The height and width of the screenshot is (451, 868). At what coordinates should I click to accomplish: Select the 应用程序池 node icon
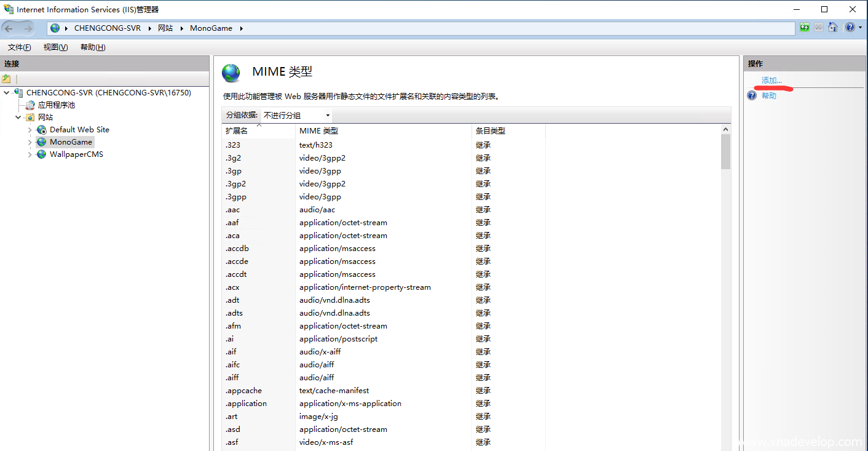point(30,105)
